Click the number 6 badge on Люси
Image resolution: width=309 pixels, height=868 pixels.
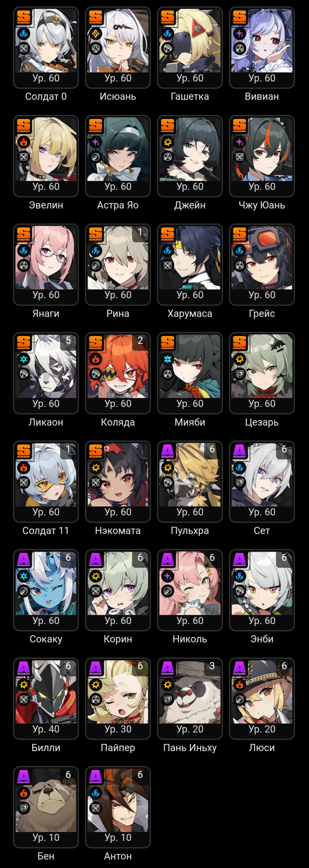[x=284, y=666]
